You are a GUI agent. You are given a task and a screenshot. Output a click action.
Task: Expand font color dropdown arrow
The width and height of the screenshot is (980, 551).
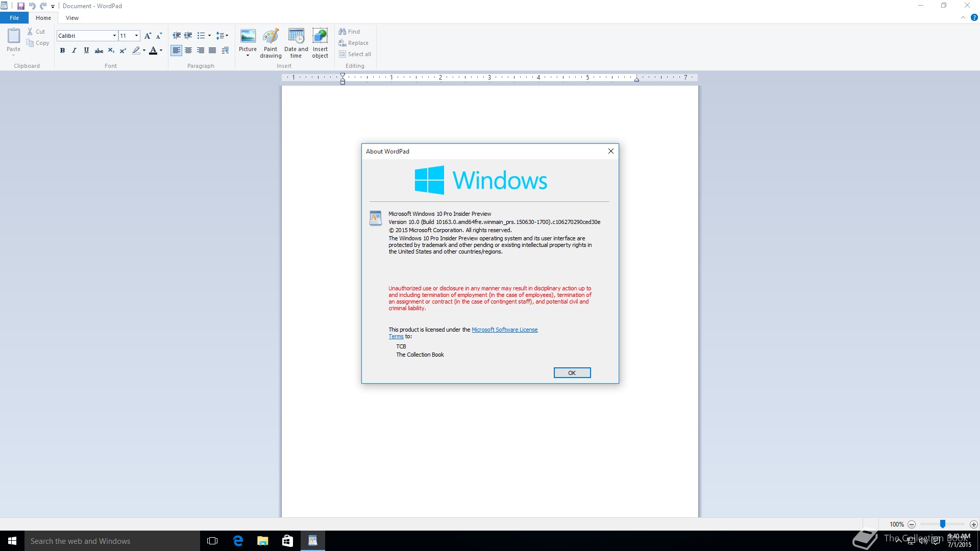(x=161, y=51)
